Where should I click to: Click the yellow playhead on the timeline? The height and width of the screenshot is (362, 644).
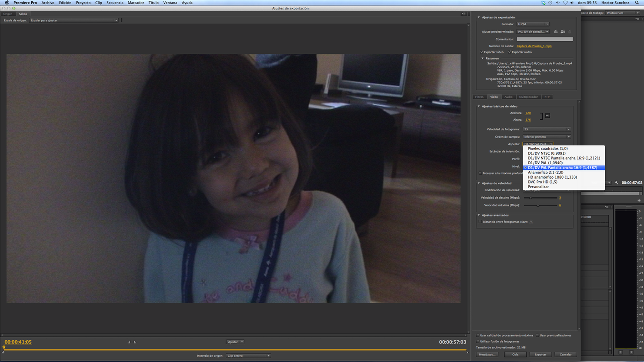4,348
